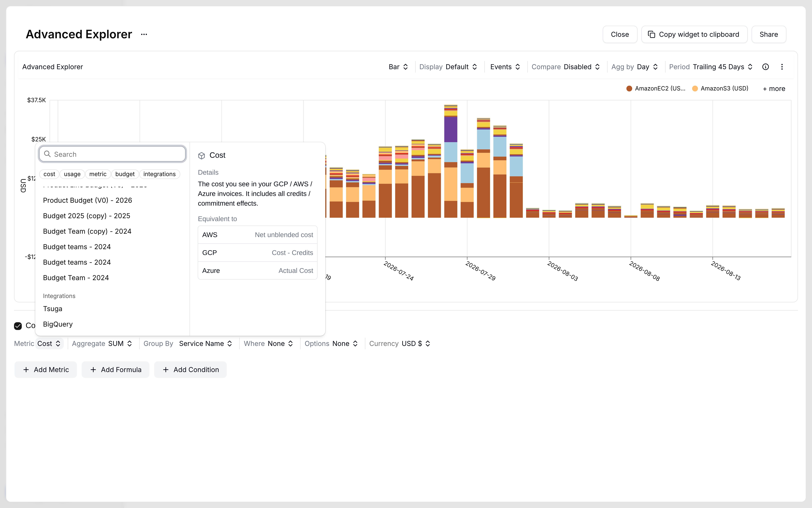812x508 pixels.
Task: Open the Period Trailing 45 Days dropdown
Action: pos(711,67)
